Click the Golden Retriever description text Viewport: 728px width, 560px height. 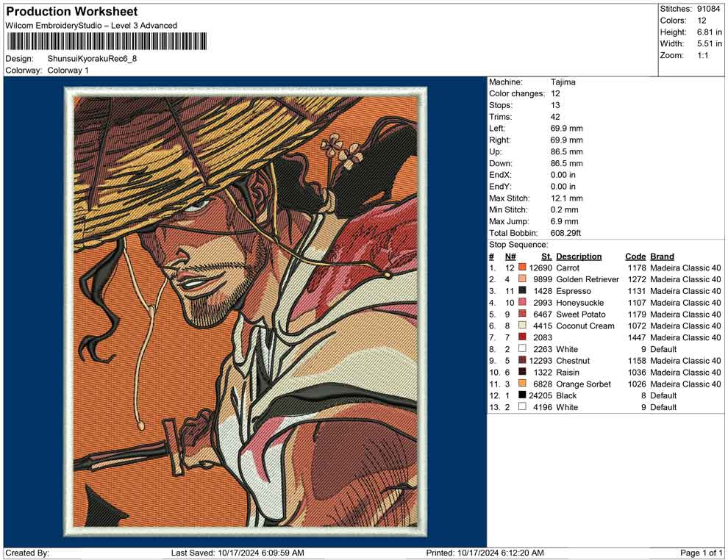coord(588,279)
